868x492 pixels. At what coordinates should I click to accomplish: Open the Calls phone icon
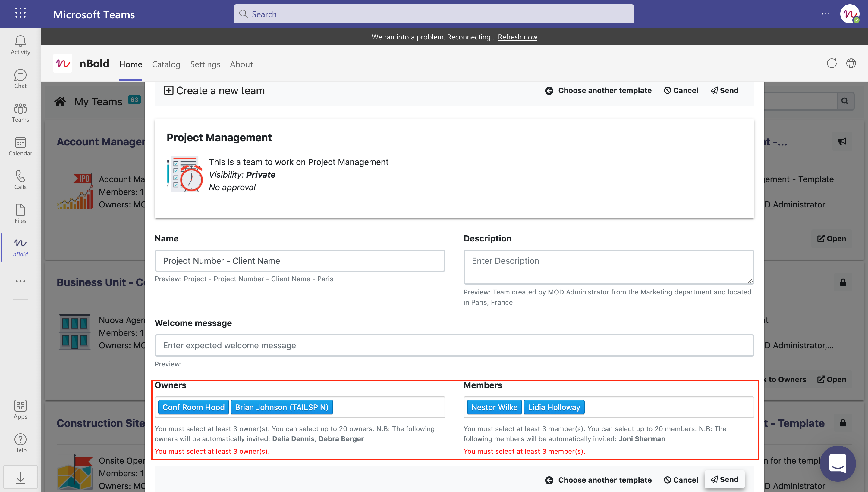(20, 180)
